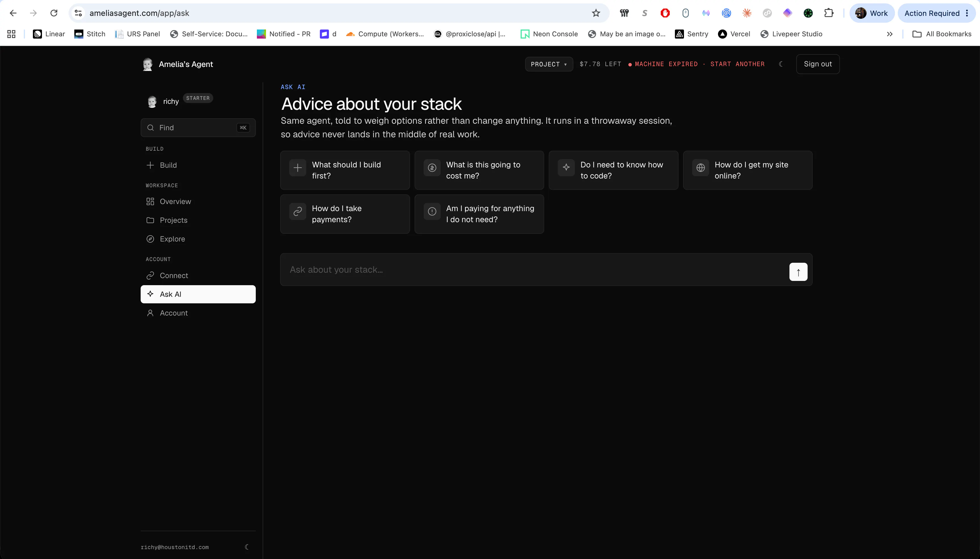The image size is (980, 559).
Task: Pick 'Am I paying for anything I do not need?' card
Action: point(479,214)
